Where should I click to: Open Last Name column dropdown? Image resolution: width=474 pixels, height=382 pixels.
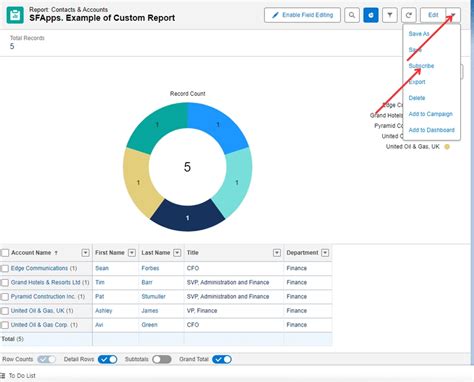pos(177,253)
